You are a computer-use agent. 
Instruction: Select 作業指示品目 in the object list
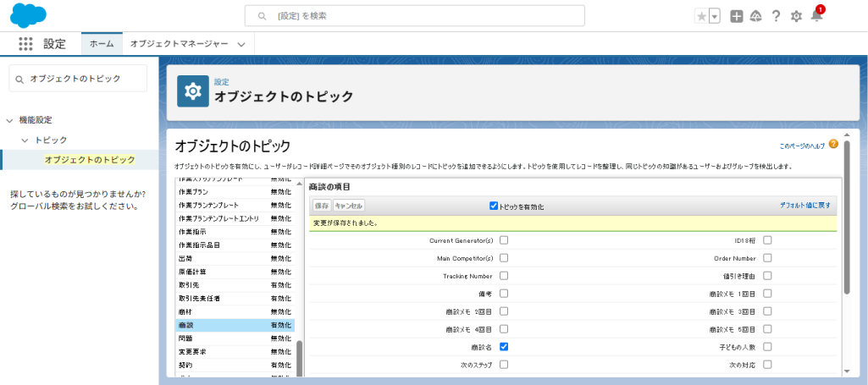point(235,245)
